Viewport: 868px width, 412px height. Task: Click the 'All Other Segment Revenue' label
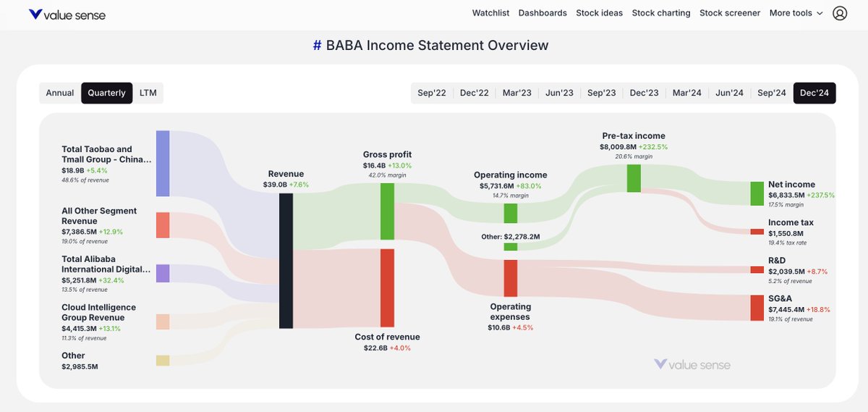pyautogui.click(x=99, y=216)
